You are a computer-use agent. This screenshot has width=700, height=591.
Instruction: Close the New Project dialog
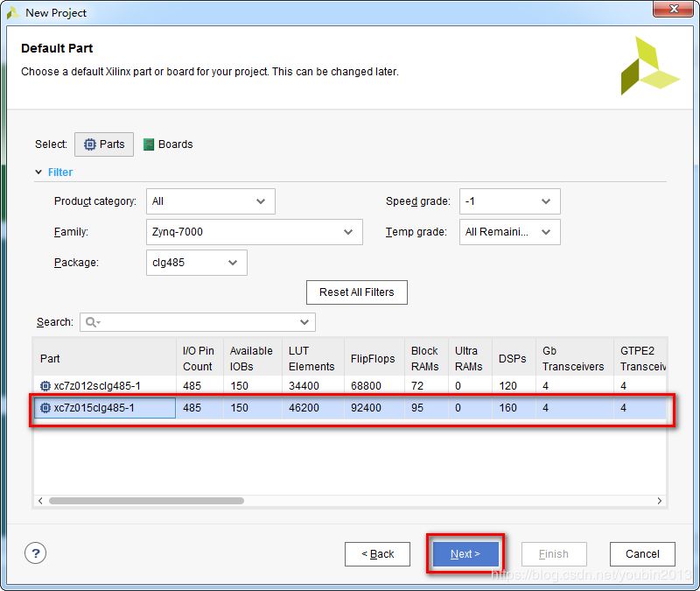click(674, 9)
